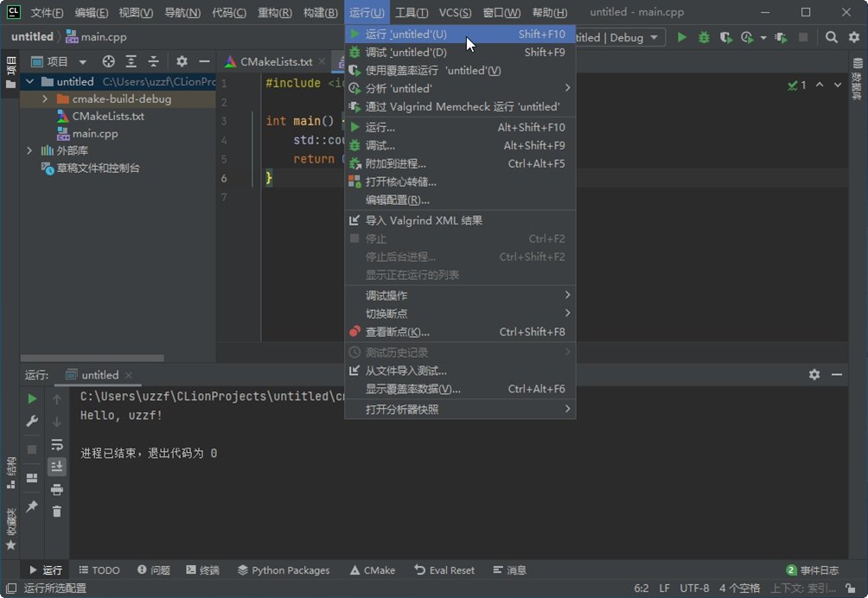Click the print icon in run panel

pos(57,490)
